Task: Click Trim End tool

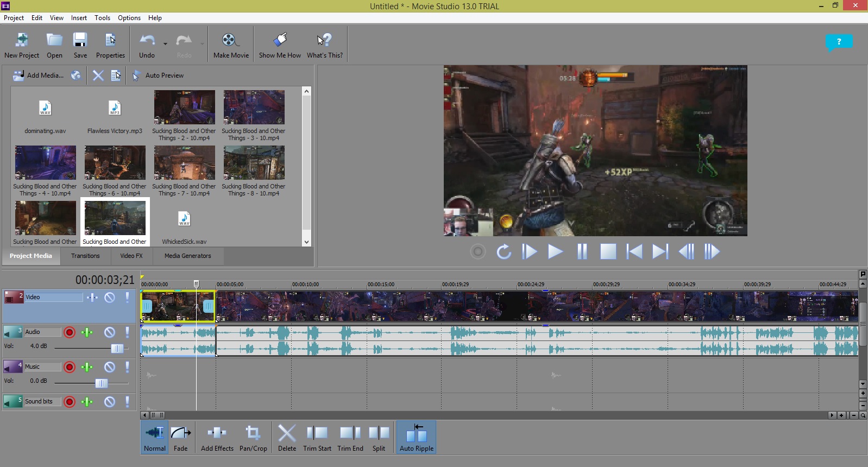Action: (350, 437)
